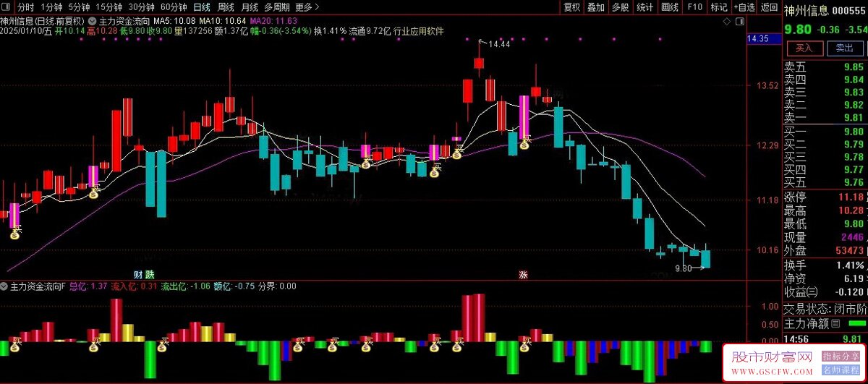868x384 pixels.
Task: Switch to 60分钟 period
Action: [174, 7]
